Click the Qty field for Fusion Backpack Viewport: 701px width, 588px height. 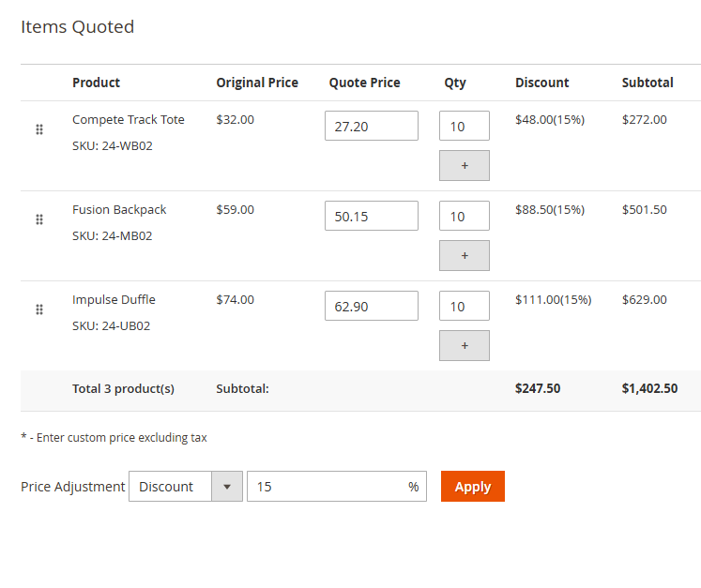(465, 216)
